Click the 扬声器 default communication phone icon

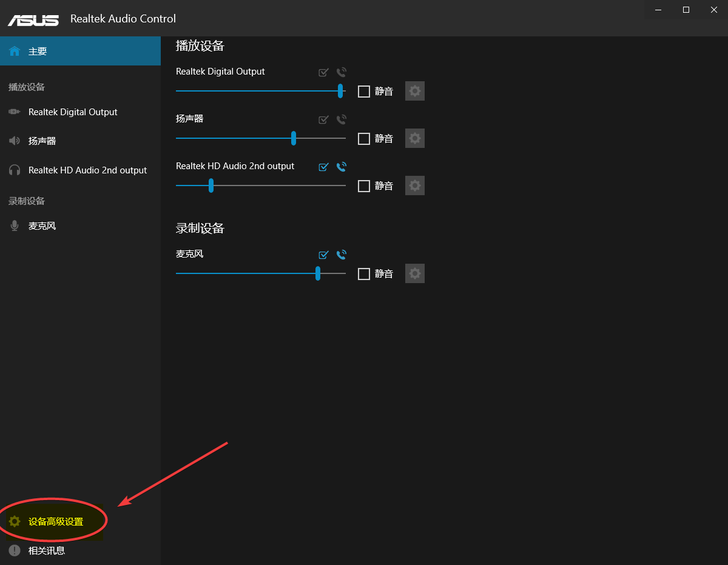342,119
